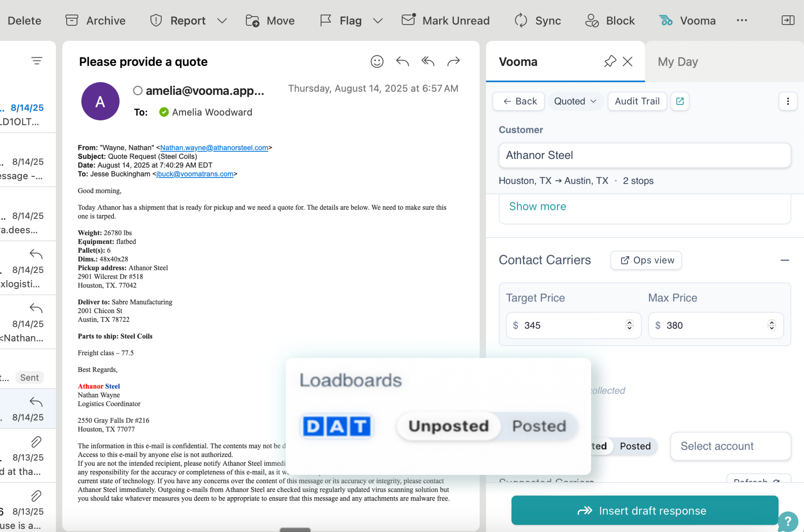Click Insert draft response button
Image resolution: width=804 pixels, height=532 pixels.
point(644,510)
